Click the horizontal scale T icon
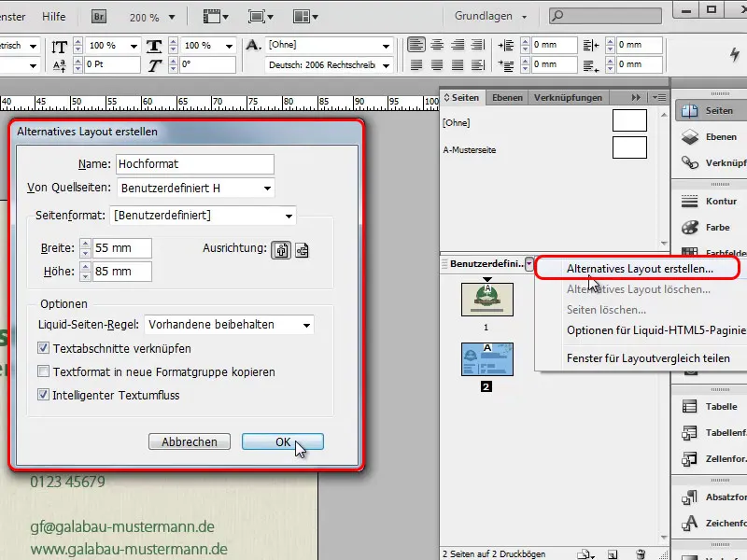The width and height of the screenshot is (747, 560). click(154, 46)
